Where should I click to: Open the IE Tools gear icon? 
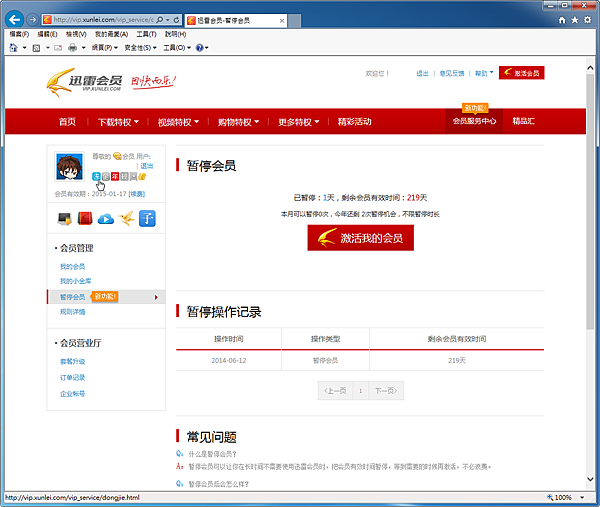587,20
